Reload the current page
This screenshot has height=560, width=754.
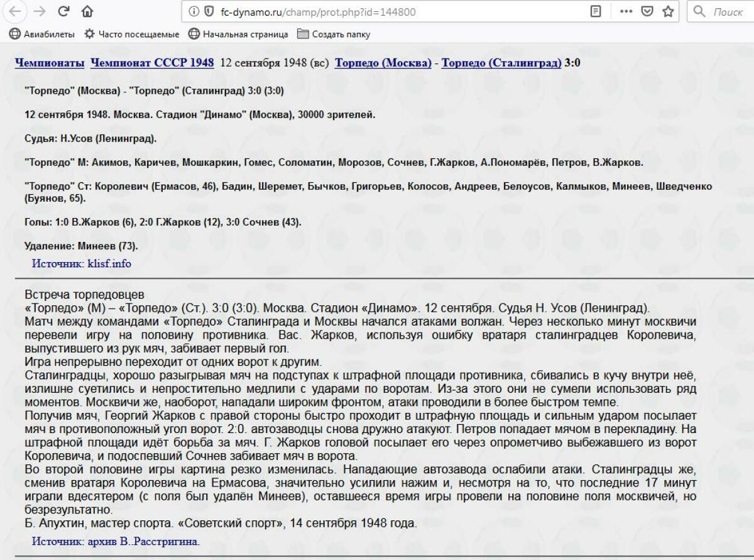[x=63, y=11]
